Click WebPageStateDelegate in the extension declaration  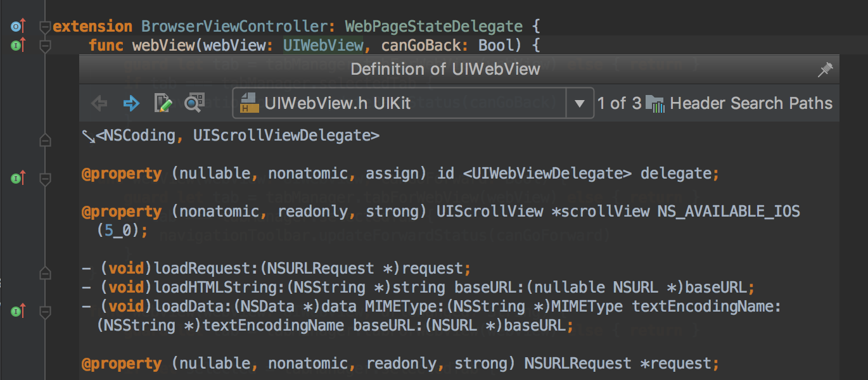433,27
